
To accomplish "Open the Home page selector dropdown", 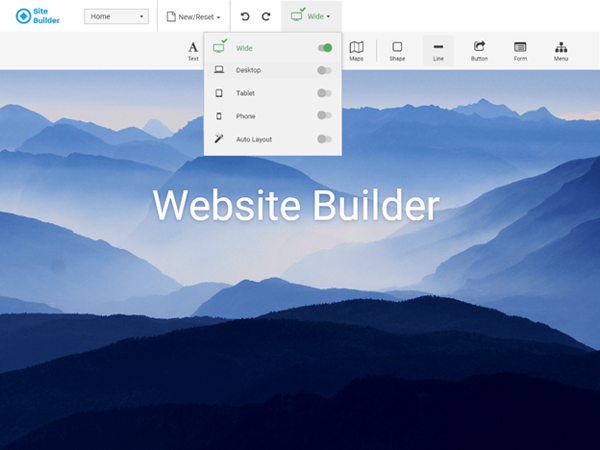I will point(116,16).
